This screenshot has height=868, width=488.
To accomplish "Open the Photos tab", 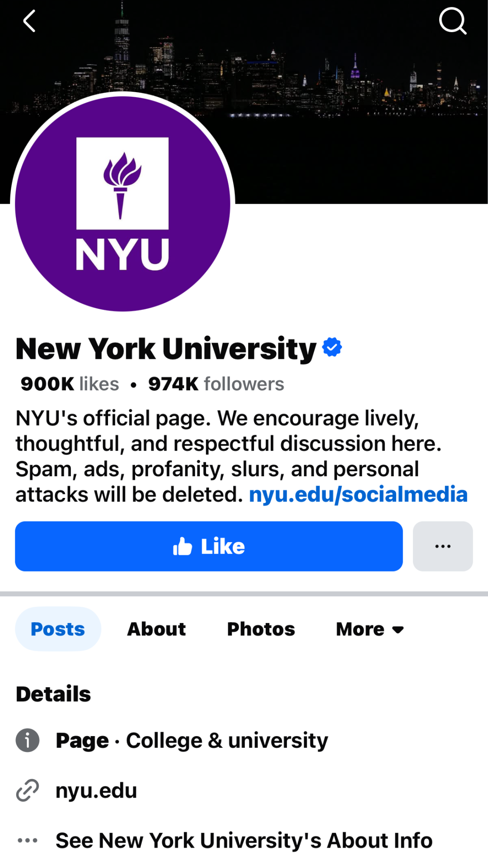I will click(261, 629).
